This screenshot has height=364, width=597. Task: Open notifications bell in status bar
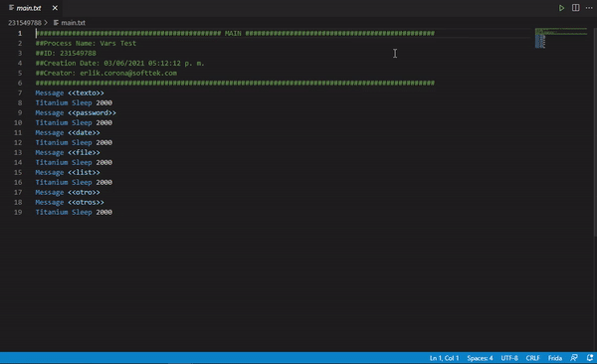tap(590, 358)
